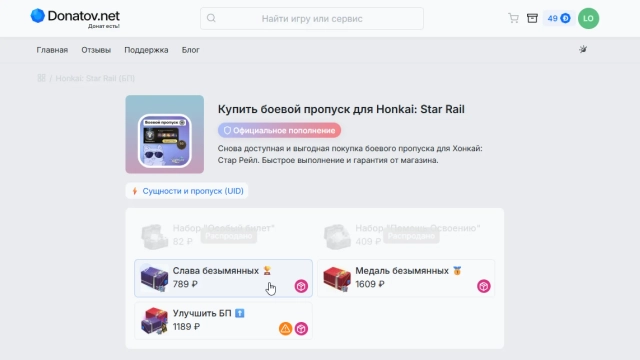The width and height of the screenshot is (640, 360).
Task: Open the Блог page
Action: click(191, 50)
